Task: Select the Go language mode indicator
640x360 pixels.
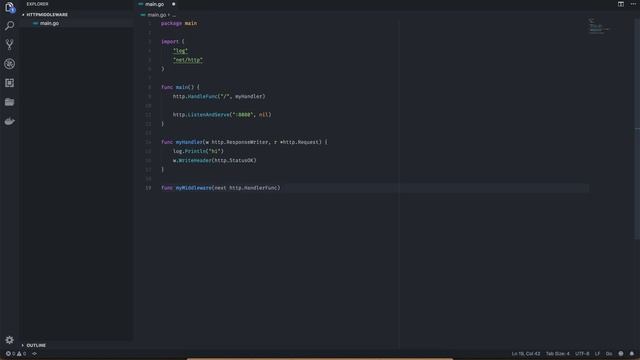Action: click(609, 353)
